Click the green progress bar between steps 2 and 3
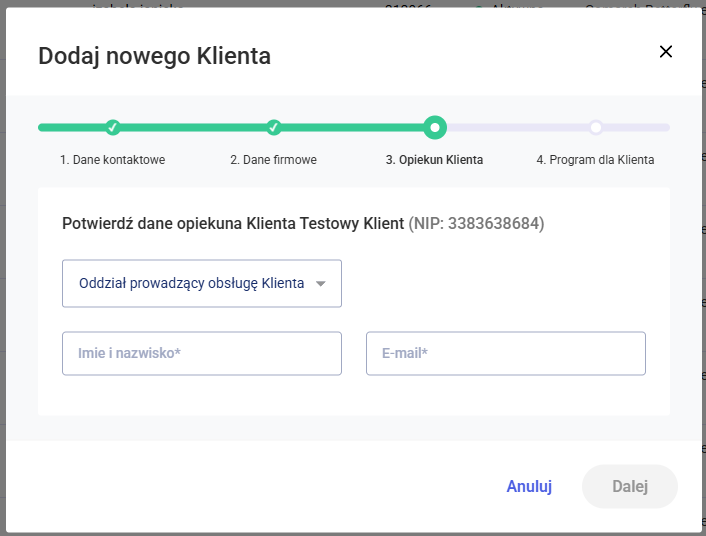 coord(352,127)
